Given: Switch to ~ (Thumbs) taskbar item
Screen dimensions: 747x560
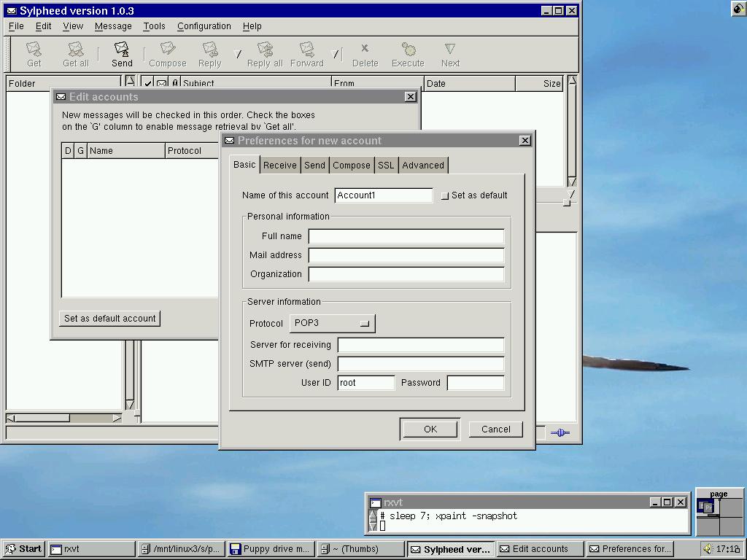Looking at the screenshot, I should [x=360, y=549].
